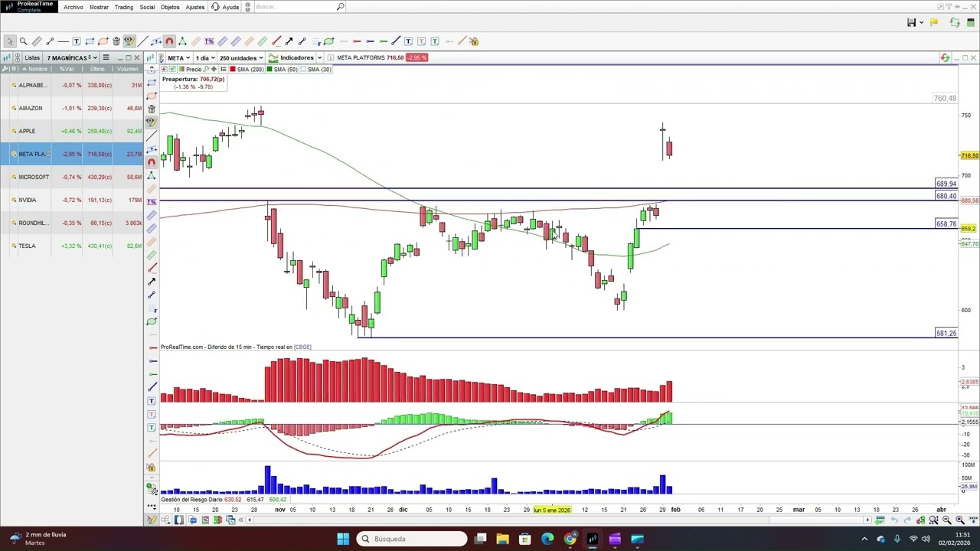Click the green SMA (50) color box
Viewport: 980px width, 551px height.
pyautogui.click(x=269, y=70)
